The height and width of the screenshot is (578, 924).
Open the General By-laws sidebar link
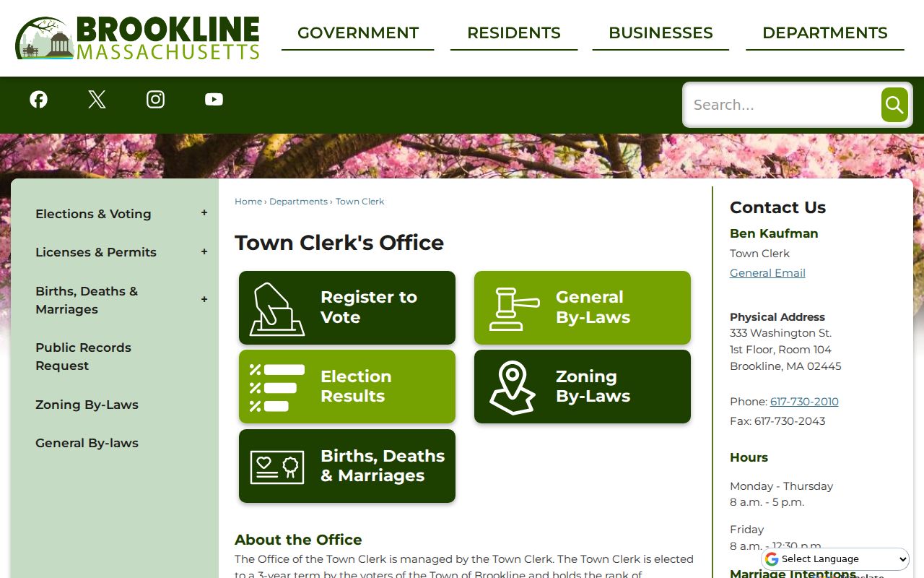[87, 443]
